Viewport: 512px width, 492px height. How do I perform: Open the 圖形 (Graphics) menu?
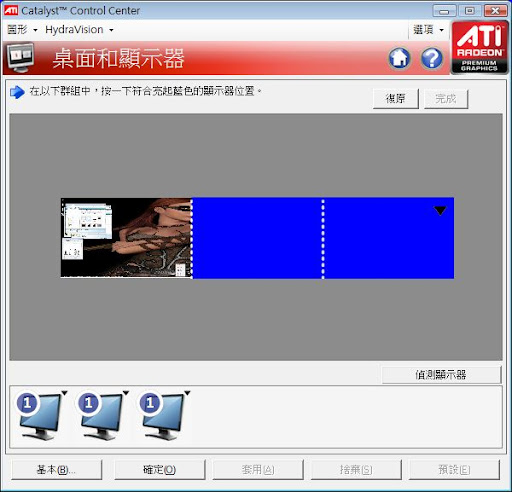[x=22, y=30]
